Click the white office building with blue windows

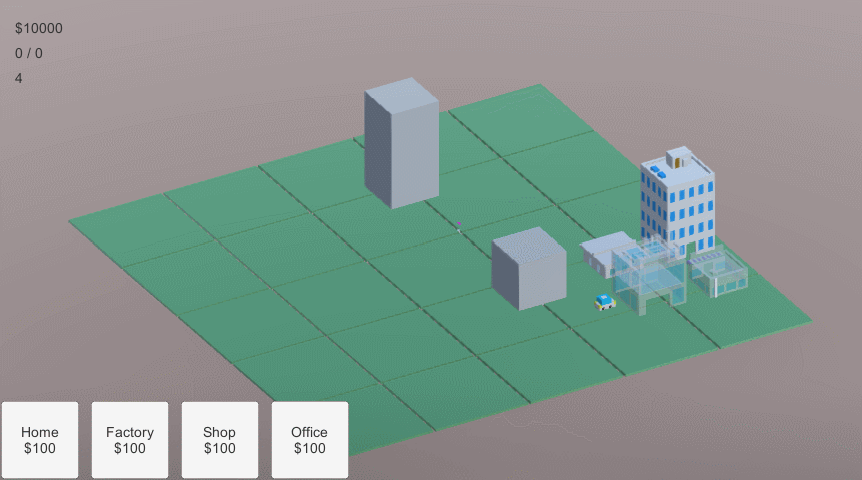coord(677,201)
